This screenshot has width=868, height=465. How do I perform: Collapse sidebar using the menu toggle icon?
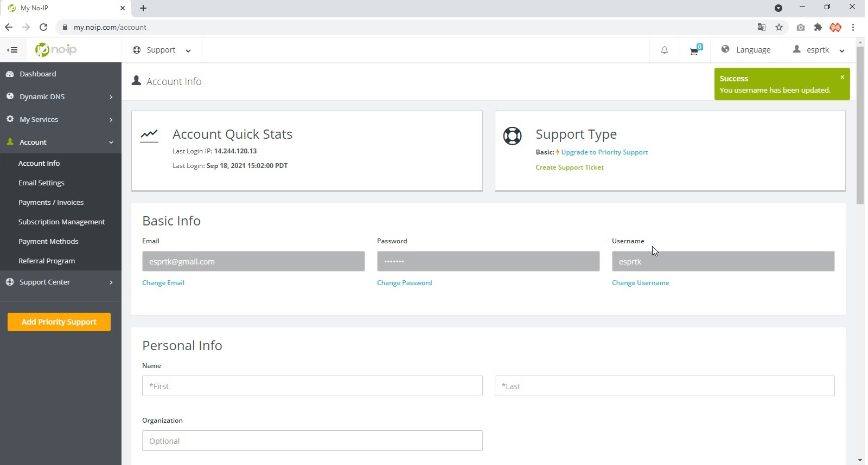coord(12,50)
